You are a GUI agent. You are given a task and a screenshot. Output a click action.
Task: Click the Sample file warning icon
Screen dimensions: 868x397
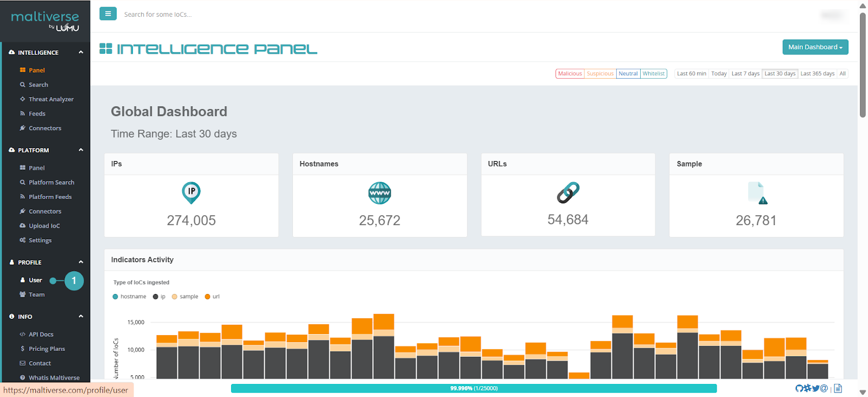[x=756, y=193]
